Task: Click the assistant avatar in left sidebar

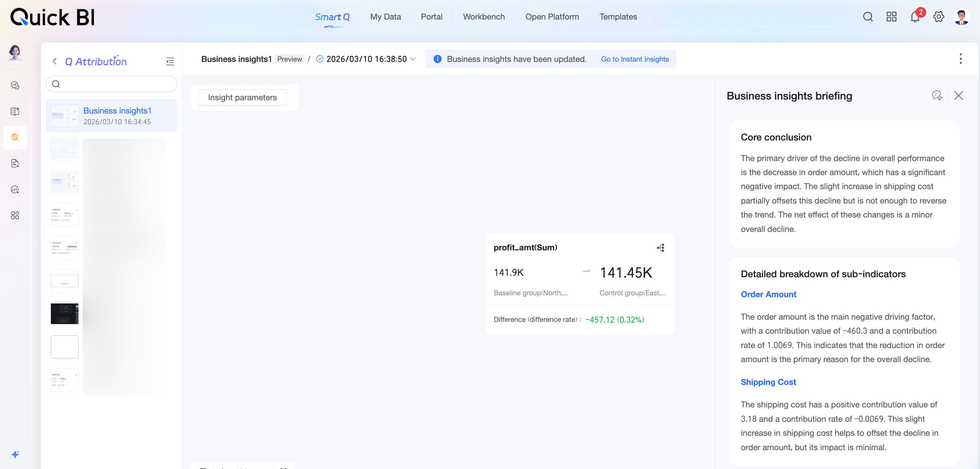Action: click(x=15, y=52)
